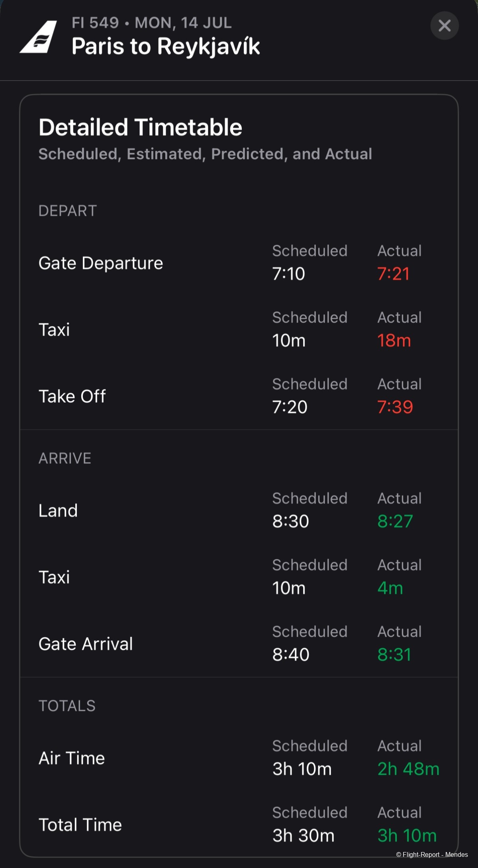Close the flight details sheet
478x868 pixels.
coord(445,26)
